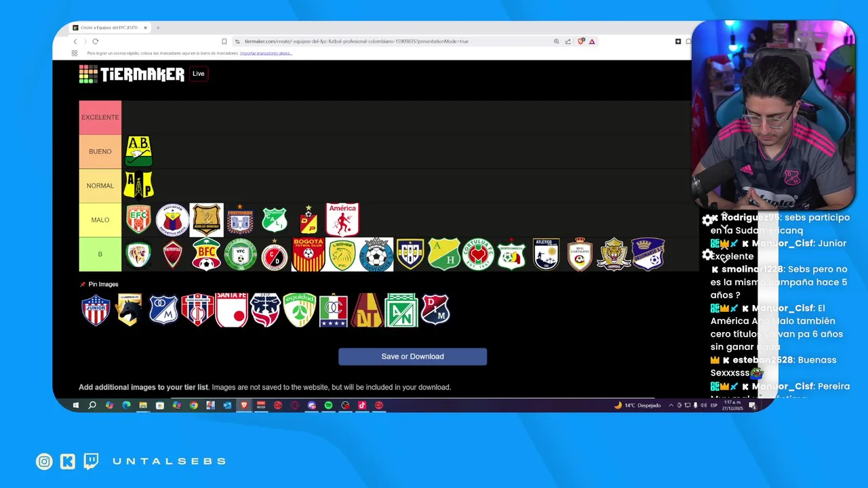The image size is (868, 488).
Task: Open the weather widget showing 14°C Despejado
Action: point(637,405)
